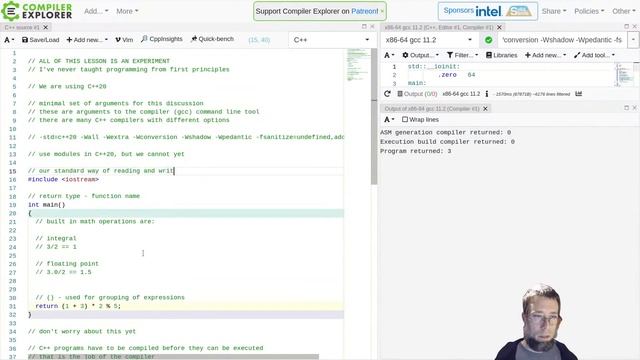Close the C++ source #1 tab

(x=46, y=27)
